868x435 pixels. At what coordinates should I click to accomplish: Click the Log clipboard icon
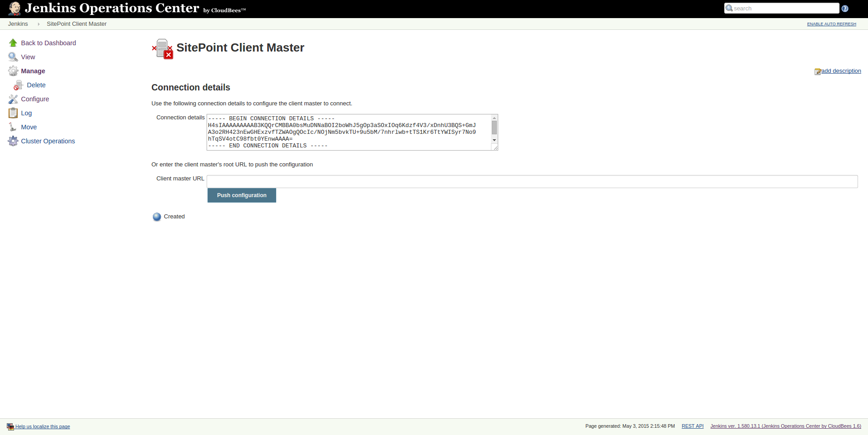tap(13, 113)
